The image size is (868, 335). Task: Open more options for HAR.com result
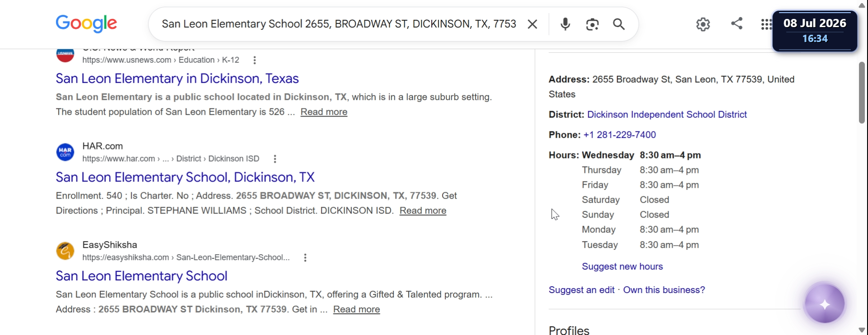tap(275, 159)
